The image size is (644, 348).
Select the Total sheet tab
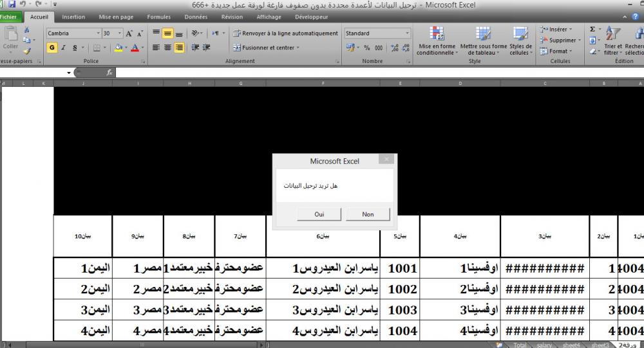[520, 345]
